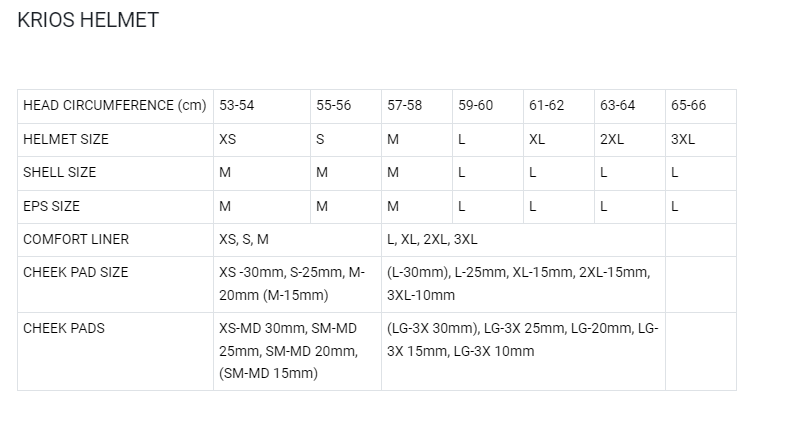
Task: Click the "XS, S, M" comfort liner cell
Action: click(x=244, y=239)
